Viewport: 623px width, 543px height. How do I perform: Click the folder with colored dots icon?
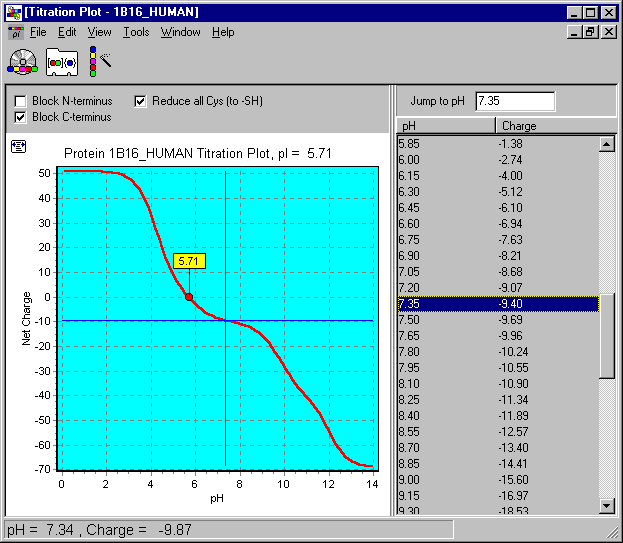pos(62,62)
